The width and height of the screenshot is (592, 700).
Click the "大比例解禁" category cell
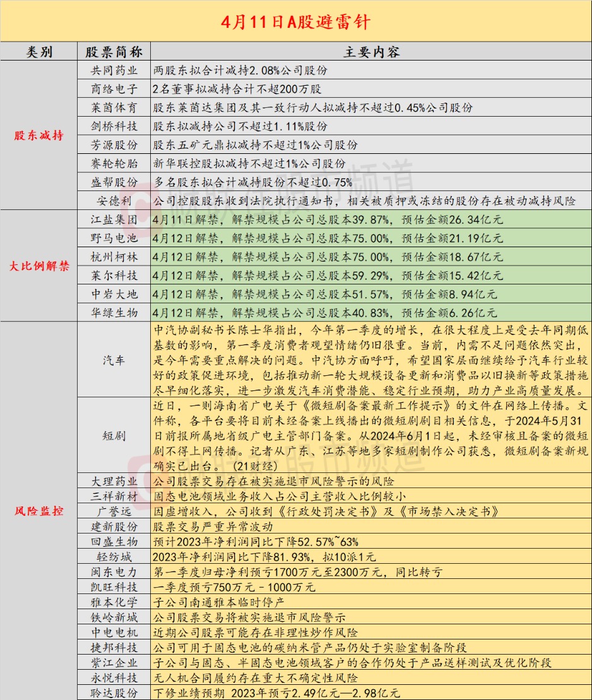39,266
